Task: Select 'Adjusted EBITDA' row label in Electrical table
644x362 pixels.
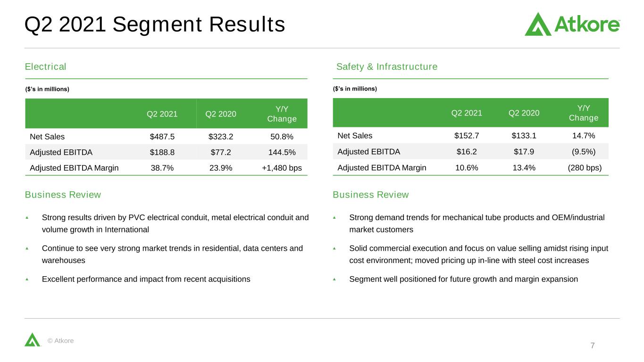Action: (x=61, y=152)
